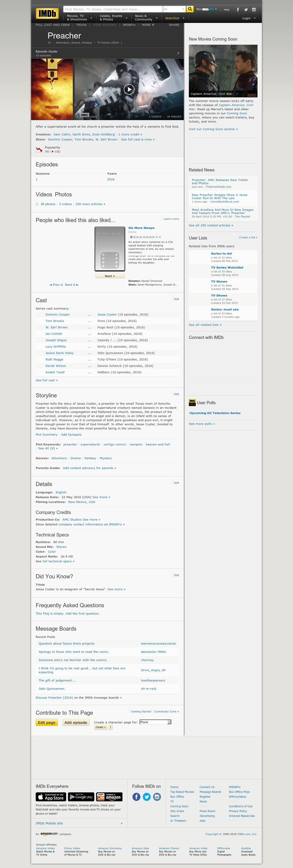The width and height of the screenshot is (293, 868).
Task: Open the TV Series Watchlist user list
Action: click(227, 268)
